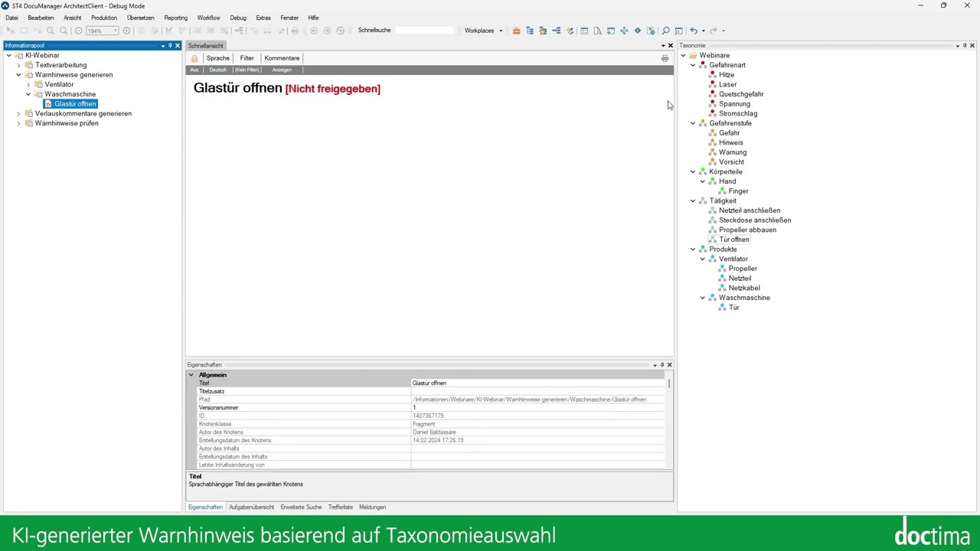This screenshot has width=980, height=551.
Task: Click the print icon in Schnellansicht
Action: click(665, 58)
